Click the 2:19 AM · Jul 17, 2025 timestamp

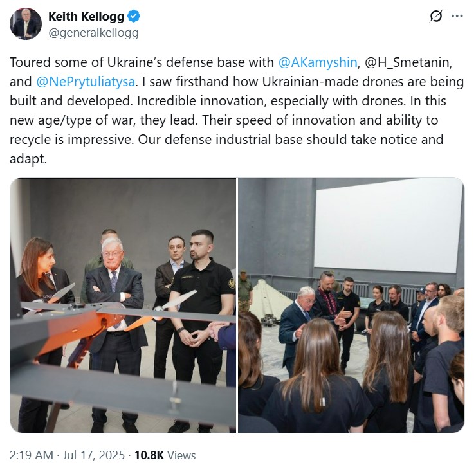click(x=67, y=455)
